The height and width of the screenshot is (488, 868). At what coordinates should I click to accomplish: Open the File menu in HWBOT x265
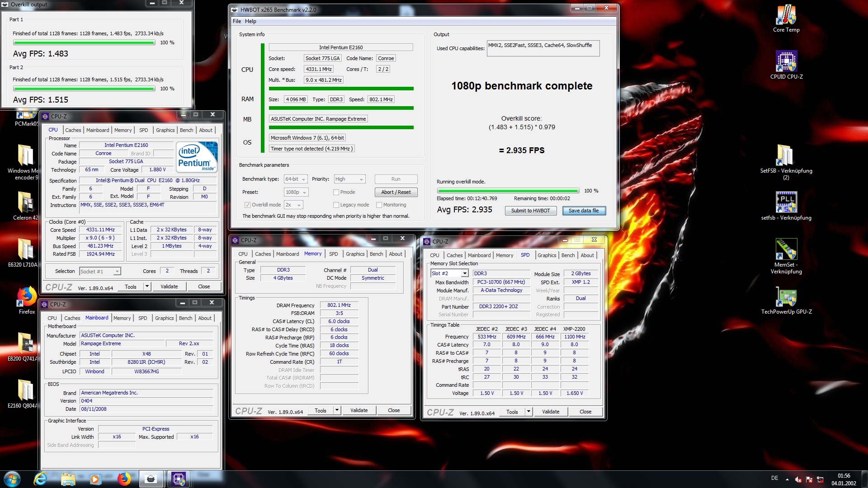[237, 21]
